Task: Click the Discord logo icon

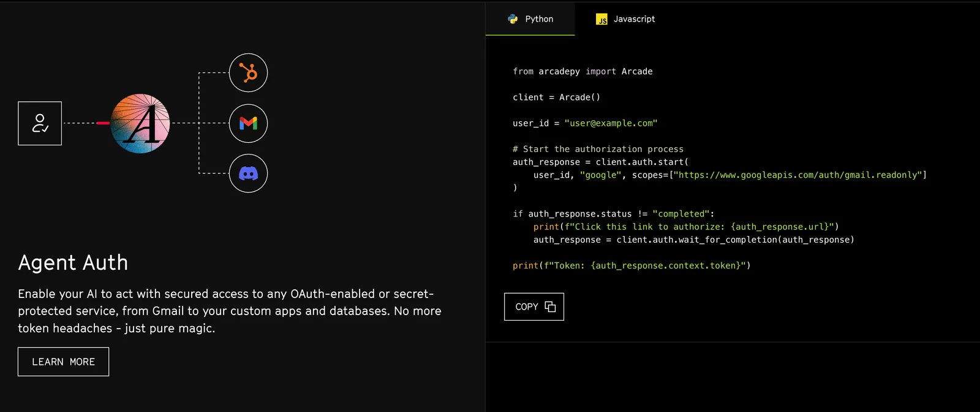Action: point(248,174)
